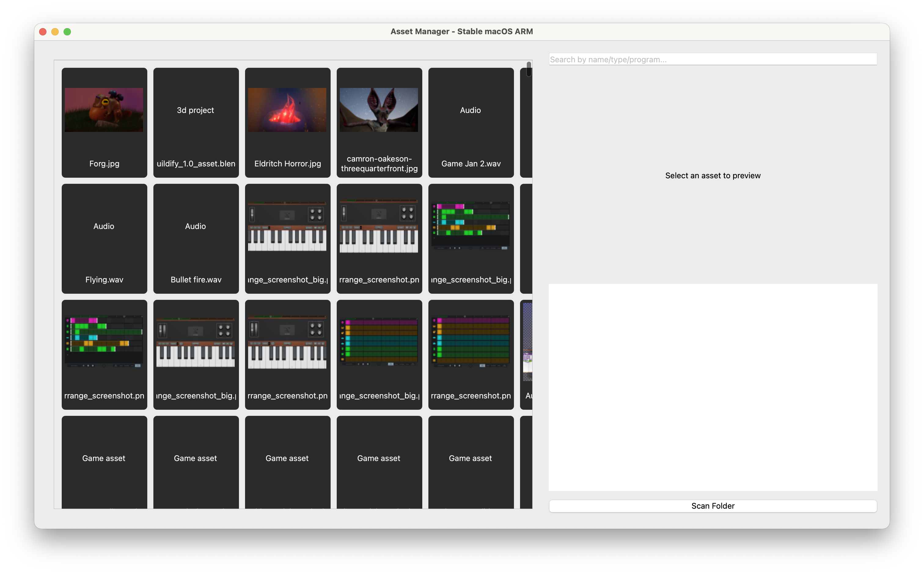Select the Game Jan 2.wav audio tile
The width and height of the screenshot is (924, 574).
pos(470,122)
